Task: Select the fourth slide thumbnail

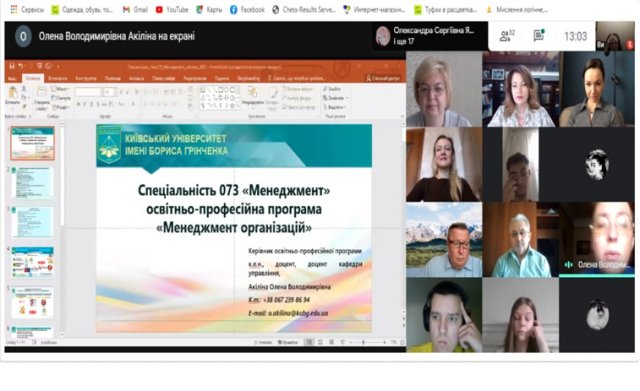Action: pos(33,262)
